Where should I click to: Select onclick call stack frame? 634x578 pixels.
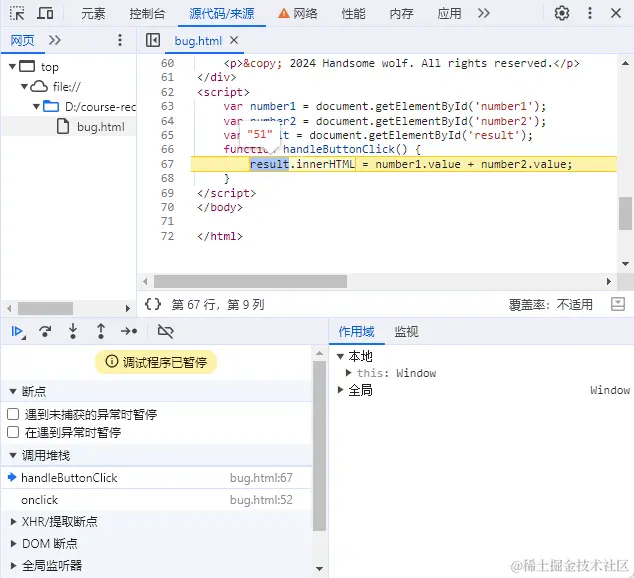point(156,500)
